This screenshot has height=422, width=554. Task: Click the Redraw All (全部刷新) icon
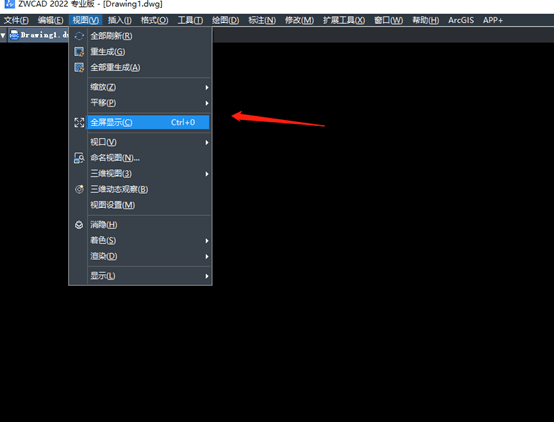click(x=79, y=36)
